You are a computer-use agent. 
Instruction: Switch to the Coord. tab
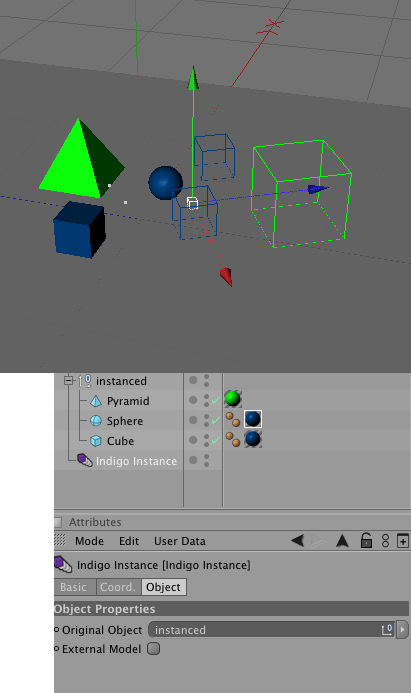pyautogui.click(x=118, y=587)
